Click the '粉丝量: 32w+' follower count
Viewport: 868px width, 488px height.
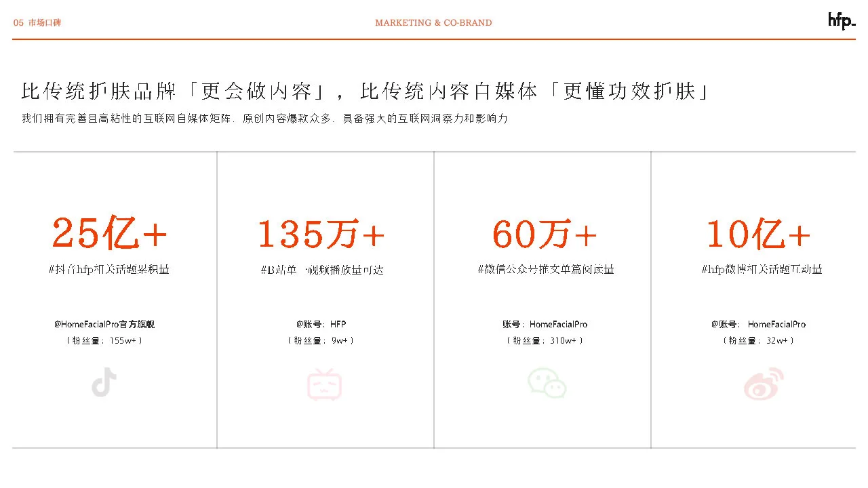tap(759, 340)
